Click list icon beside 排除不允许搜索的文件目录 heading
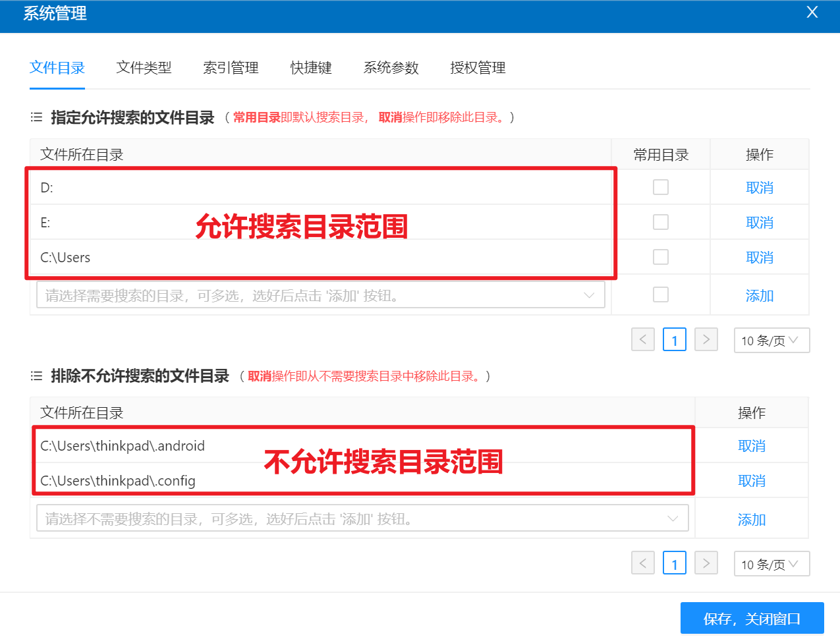Viewport: 840px width, 641px height. (36, 376)
